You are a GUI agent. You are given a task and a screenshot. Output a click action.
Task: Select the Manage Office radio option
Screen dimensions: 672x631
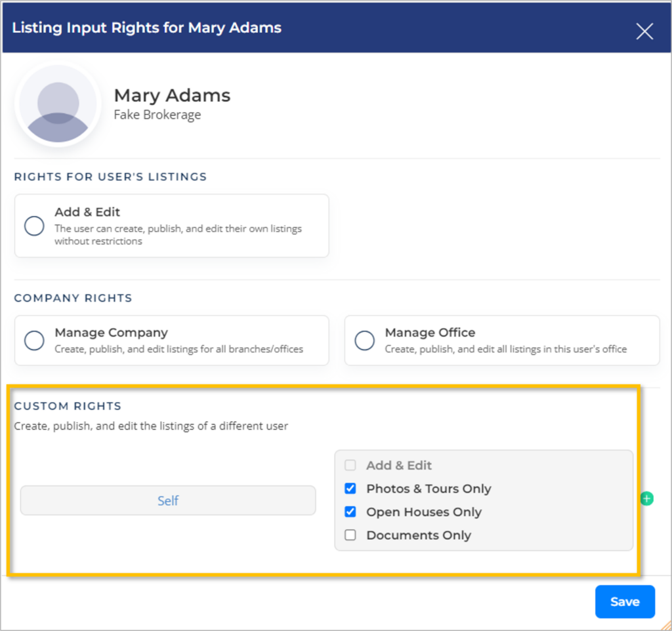364,340
